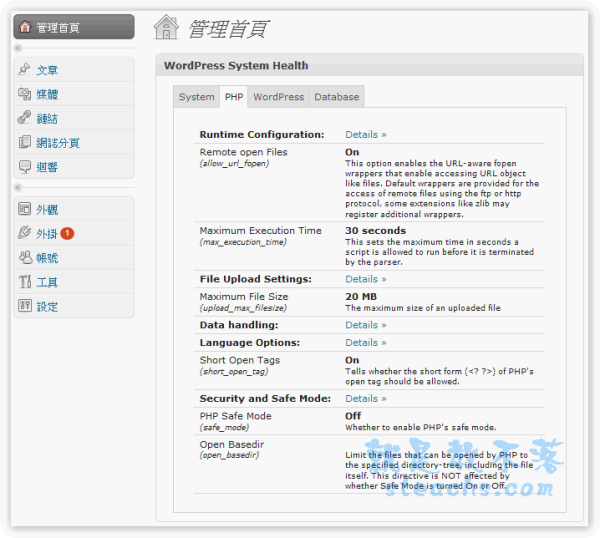Click the appearance icon next to 外觀

tap(24, 209)
